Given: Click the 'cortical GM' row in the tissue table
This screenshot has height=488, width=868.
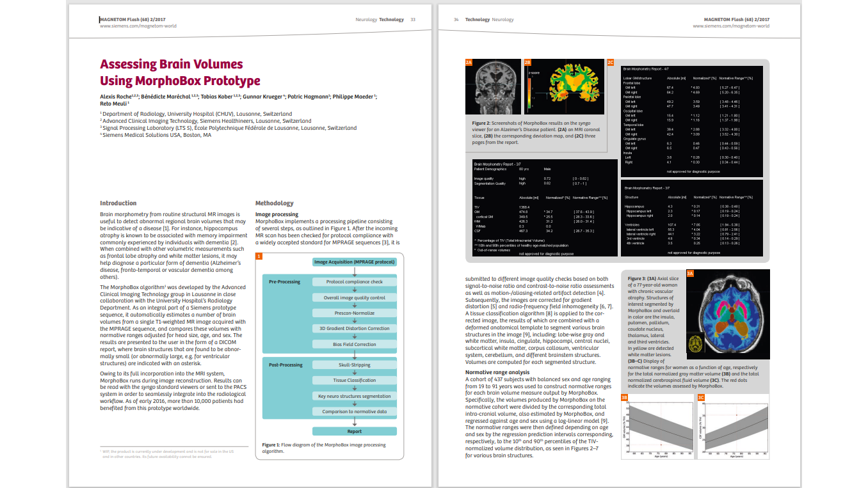Looking at the screenshot, I should tap(536, 217).
